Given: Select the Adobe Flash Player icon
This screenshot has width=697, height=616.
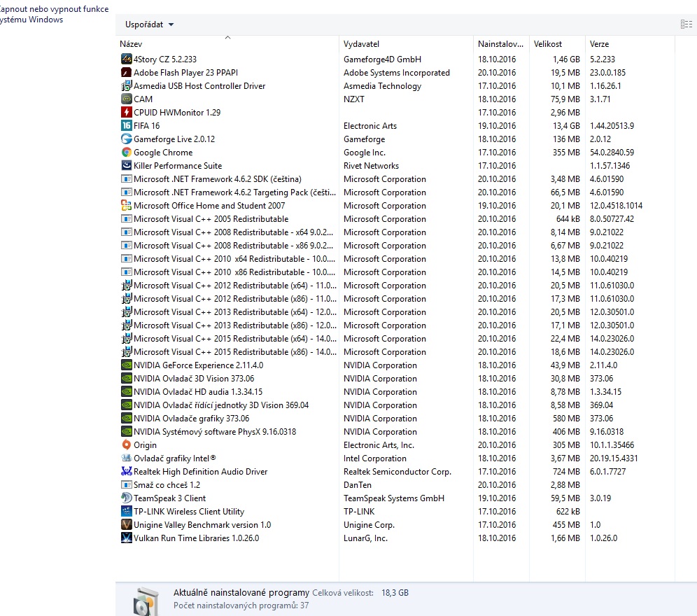Looking at the screenshot, I should [x=126, y=73].
